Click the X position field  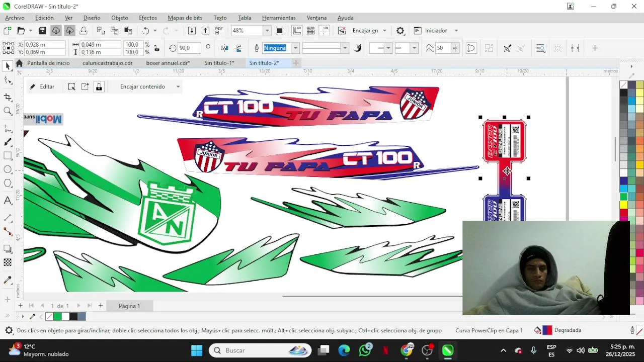pos(45,45)
